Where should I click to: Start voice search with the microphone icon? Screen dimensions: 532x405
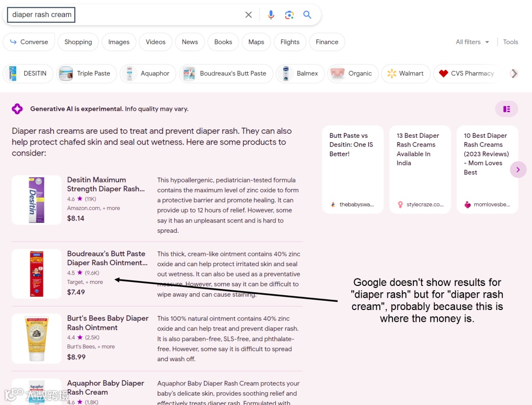(271, 15)
